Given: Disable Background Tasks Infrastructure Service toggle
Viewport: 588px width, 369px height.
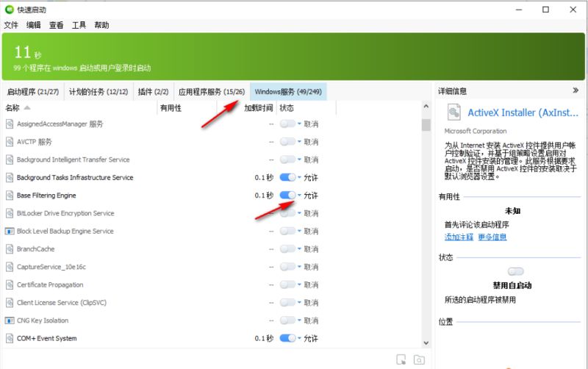Looking at the screenshot, I should point(287,177).
